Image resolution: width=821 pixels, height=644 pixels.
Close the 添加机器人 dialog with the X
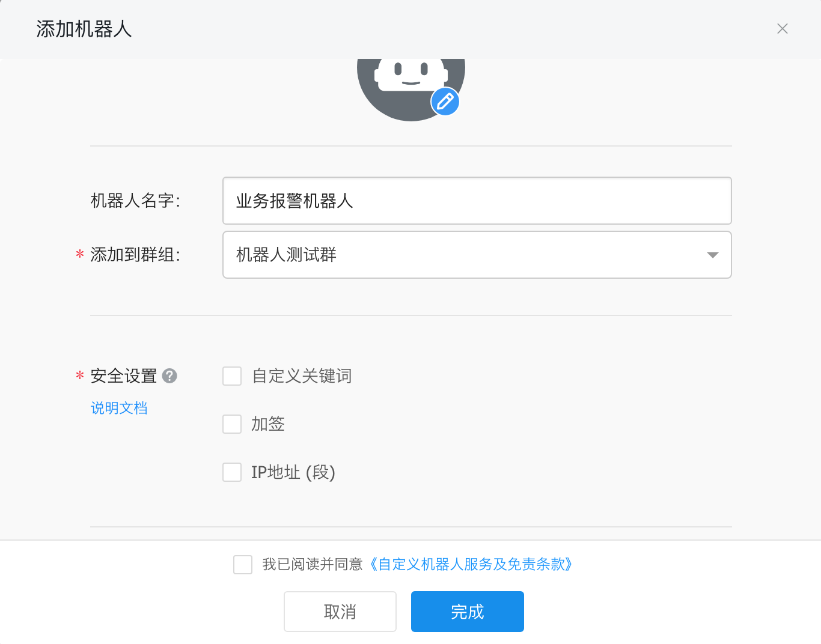tap(782, 28)
